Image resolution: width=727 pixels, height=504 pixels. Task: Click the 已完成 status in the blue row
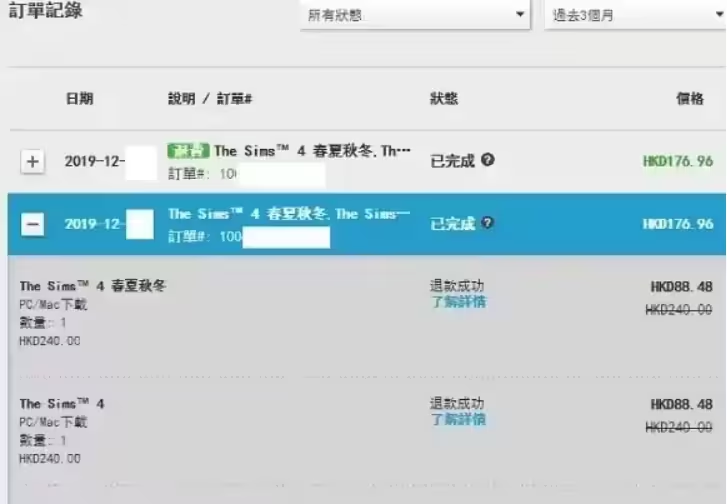pyautogui.click(x=453, y=224)
